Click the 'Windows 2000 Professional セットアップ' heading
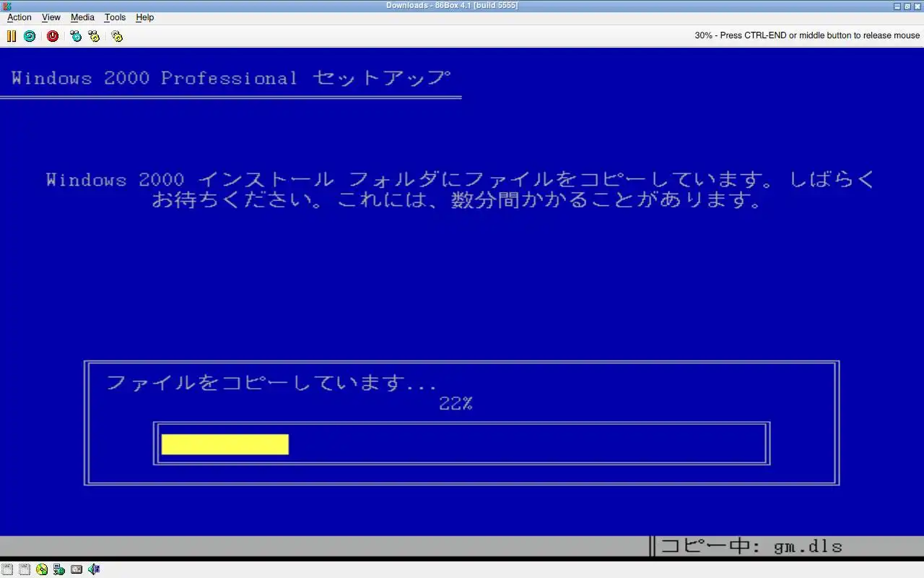924x578 pixels. tap(231, 78)
